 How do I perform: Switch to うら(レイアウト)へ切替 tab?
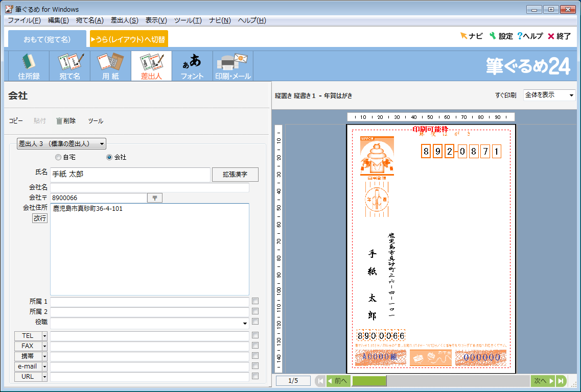click(x=129, y=39)
